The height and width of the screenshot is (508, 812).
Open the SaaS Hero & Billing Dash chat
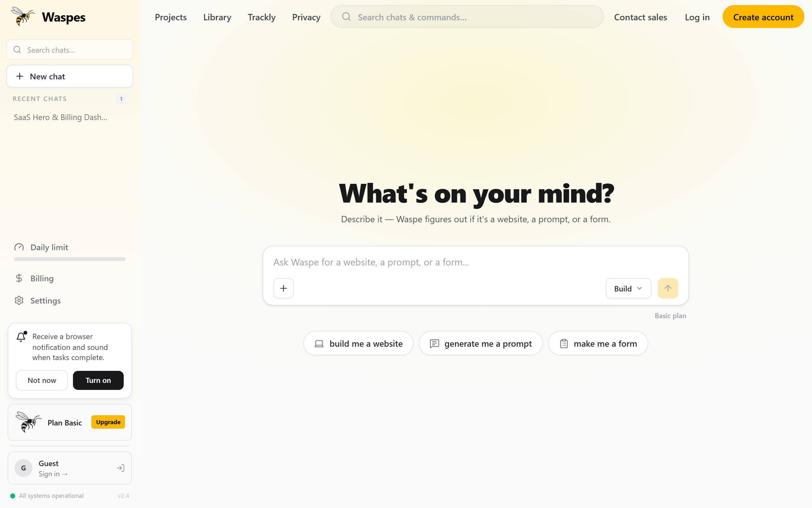click(x=61, y=117)
